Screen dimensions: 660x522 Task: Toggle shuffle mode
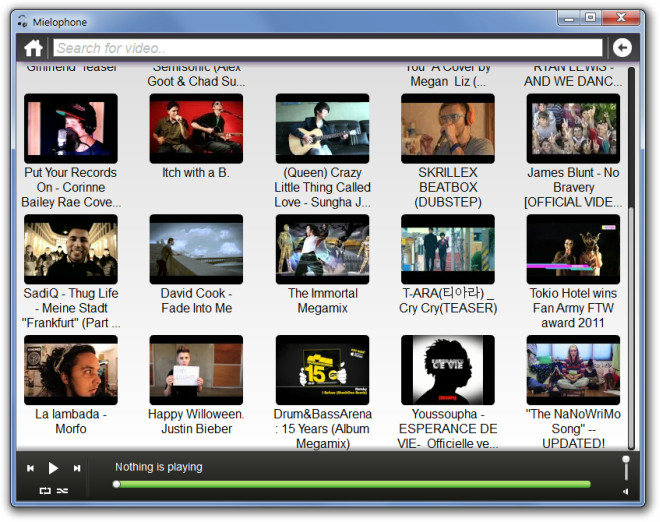pos(62,490)
